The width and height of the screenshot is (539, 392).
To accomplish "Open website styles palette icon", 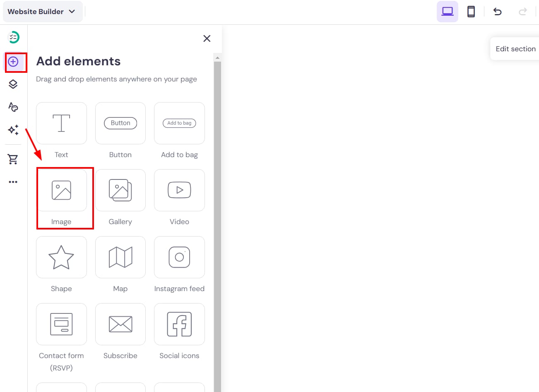I will point(13,107).
